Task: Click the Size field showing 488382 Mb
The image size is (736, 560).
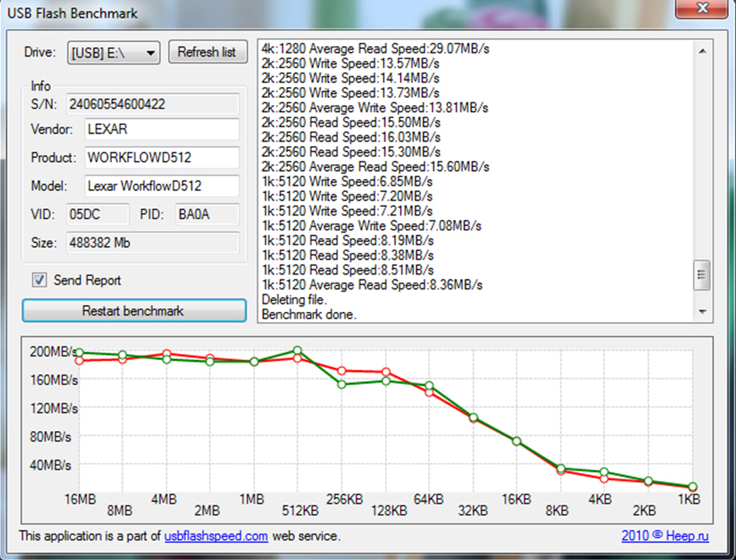Action: tap(153, 242)
